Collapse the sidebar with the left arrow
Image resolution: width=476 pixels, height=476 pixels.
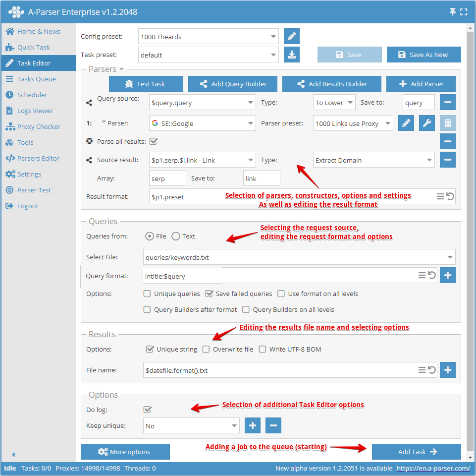click(x=13, y=454)
